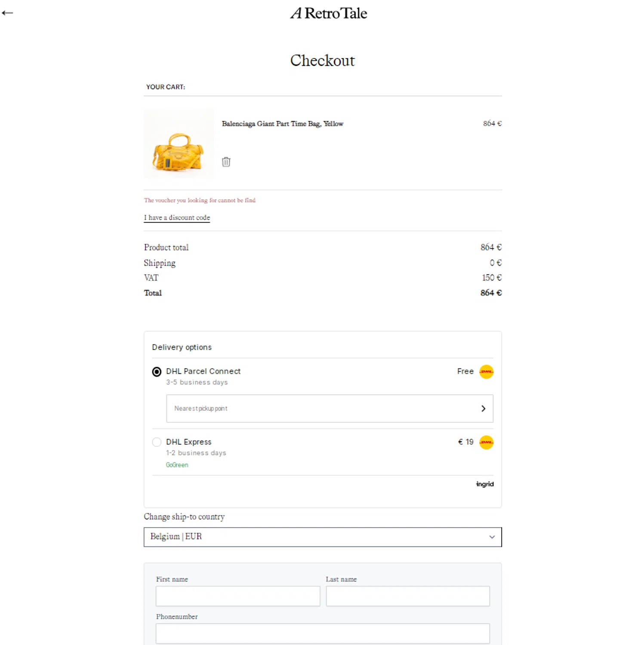Open the Belgium | EUR country dropdown
The height and width of the screenshot is (645, 644).
click(x=323, y=537)
